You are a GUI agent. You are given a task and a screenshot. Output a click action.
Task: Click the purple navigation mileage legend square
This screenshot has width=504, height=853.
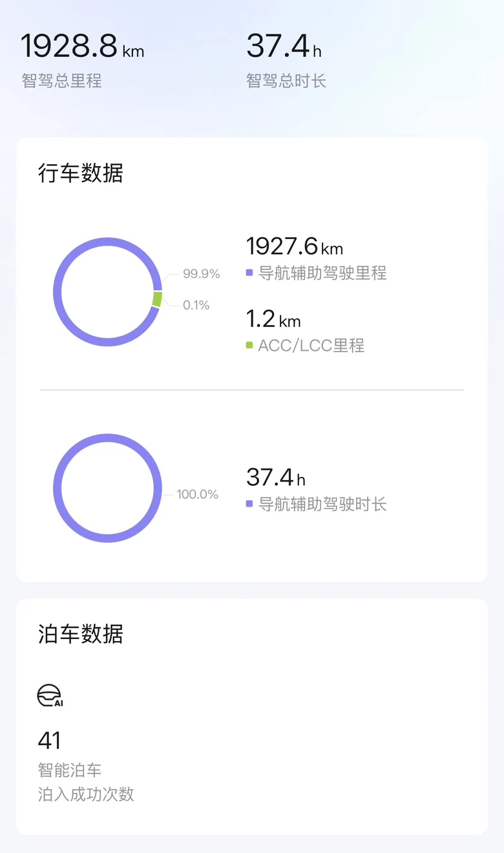tap(249, 273)
